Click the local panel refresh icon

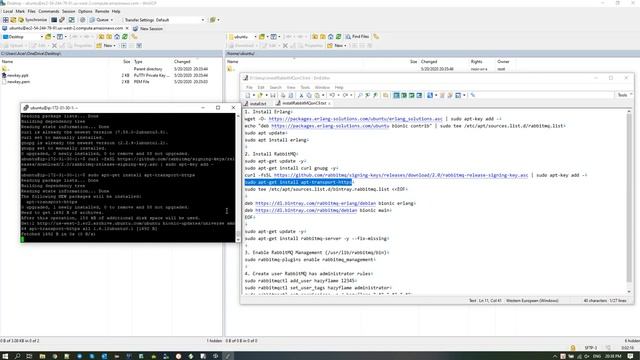coord(125,37)
